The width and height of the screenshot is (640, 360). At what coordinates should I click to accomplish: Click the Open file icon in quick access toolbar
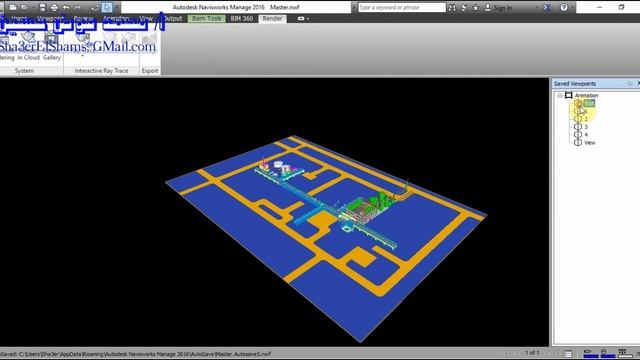(24, 7)
